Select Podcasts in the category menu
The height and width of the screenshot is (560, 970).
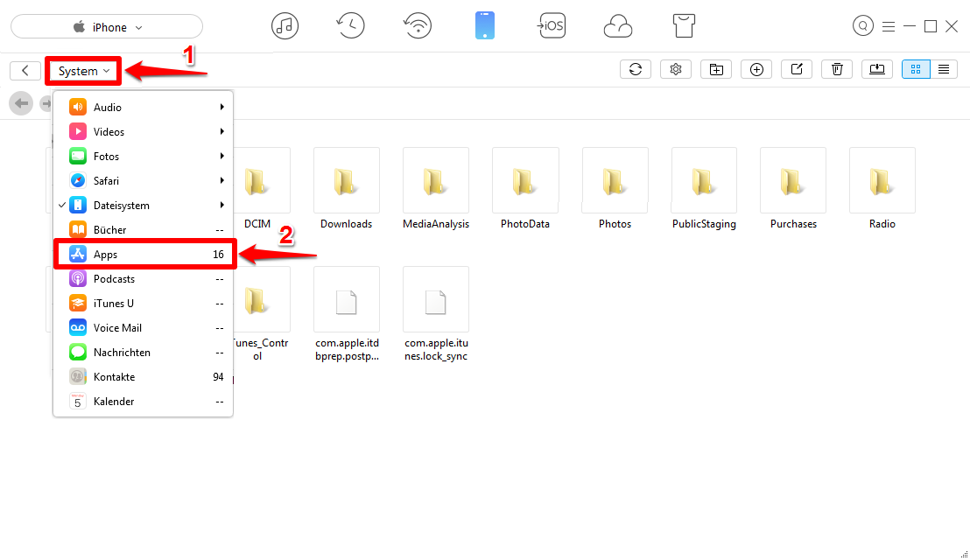(143, 279)
